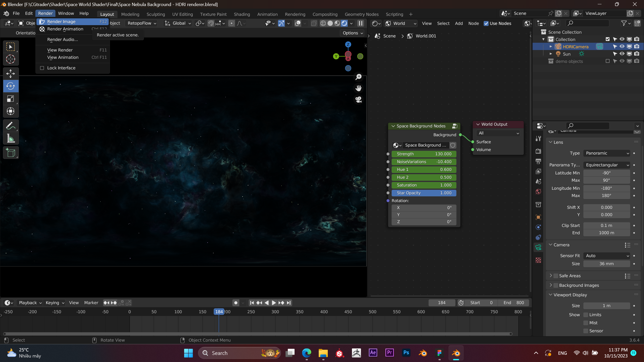Choose Render Audio from the Render menu
Screen dimensions: 644x362
coord(62,39)
